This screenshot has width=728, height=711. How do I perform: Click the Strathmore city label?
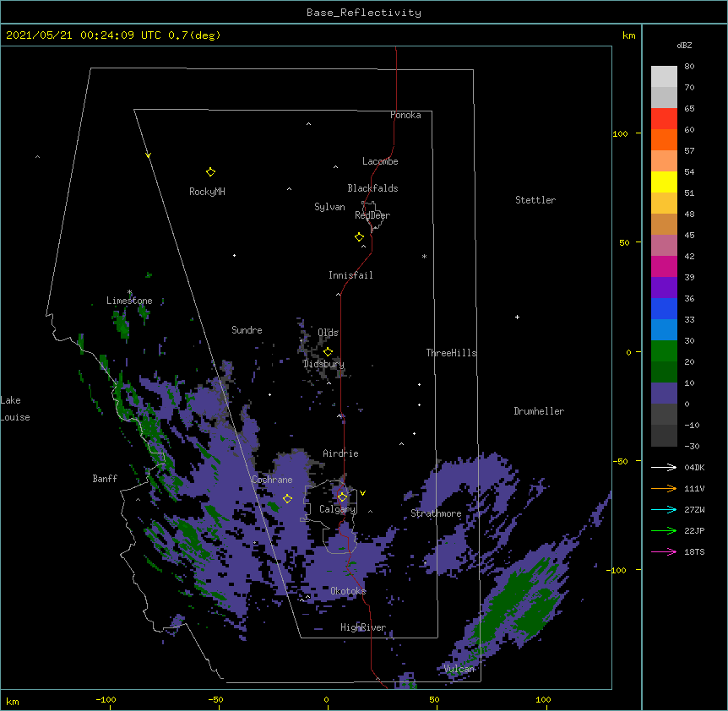436,513
